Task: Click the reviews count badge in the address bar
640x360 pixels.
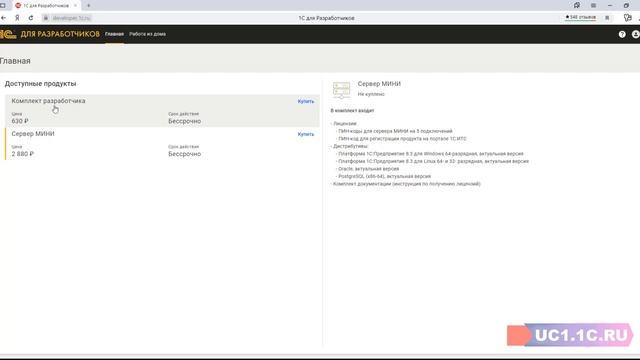Action: 580,18
